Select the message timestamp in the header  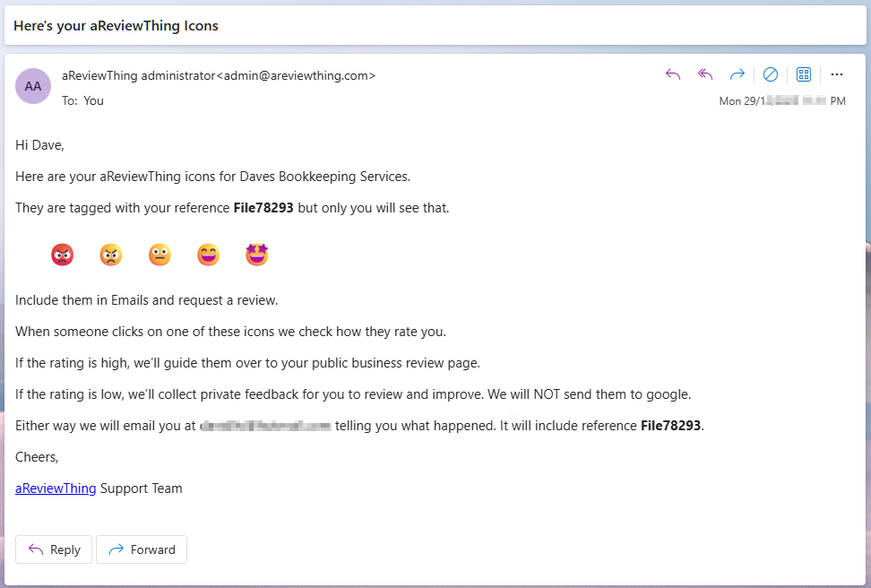tap(782, 101)
